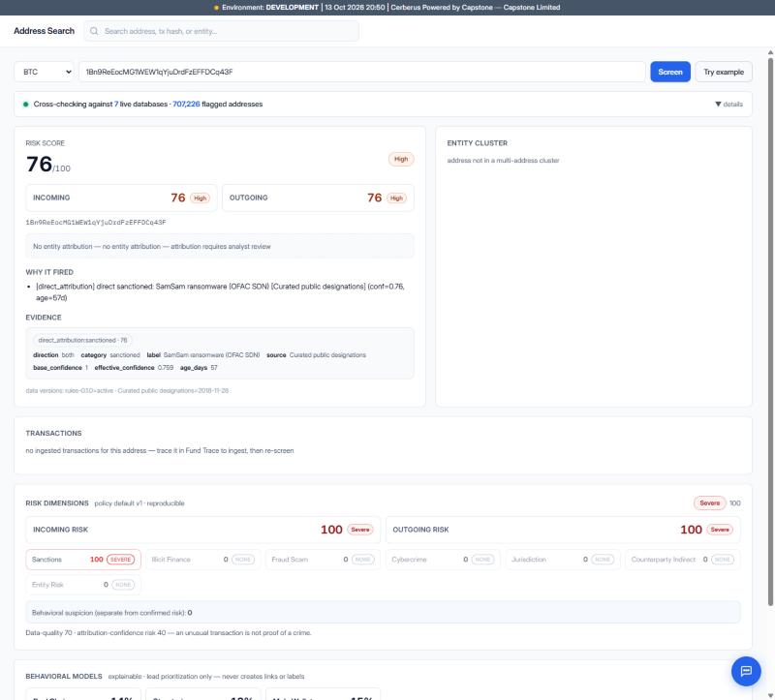
Task: Click the vertical page scrollbar
Action: (770, 331)
